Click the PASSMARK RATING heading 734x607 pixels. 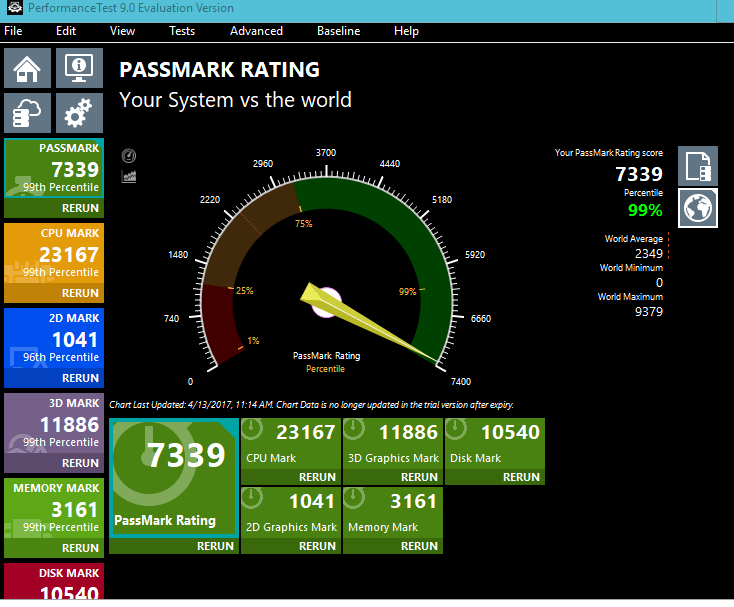[x=220, y=70]
